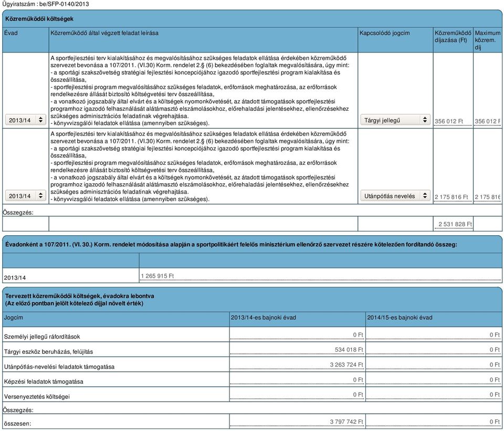Select the 3 263 724 Ft field
This screenshot has height=431, width=504.
pyautogui.click(x=297, y=365)
